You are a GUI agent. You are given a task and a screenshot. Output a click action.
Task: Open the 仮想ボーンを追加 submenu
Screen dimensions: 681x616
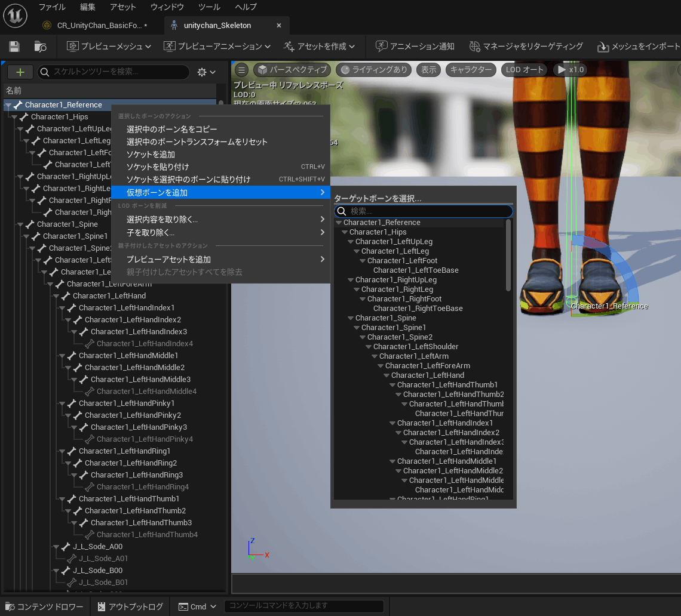point(220,192)
